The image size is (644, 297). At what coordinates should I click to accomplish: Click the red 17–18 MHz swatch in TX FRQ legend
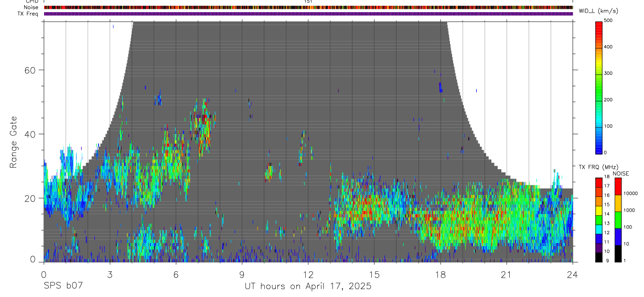click(599, 182)
